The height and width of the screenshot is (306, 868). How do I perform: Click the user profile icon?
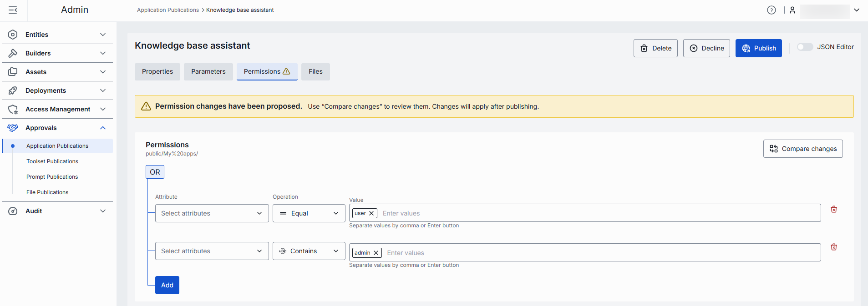click(792, 10)
